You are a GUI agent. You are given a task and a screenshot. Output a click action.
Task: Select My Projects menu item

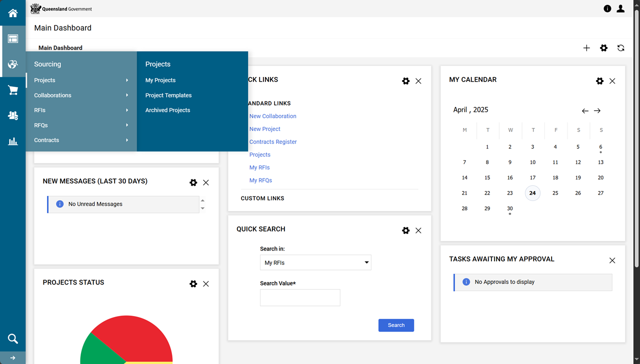click(160, 80)
